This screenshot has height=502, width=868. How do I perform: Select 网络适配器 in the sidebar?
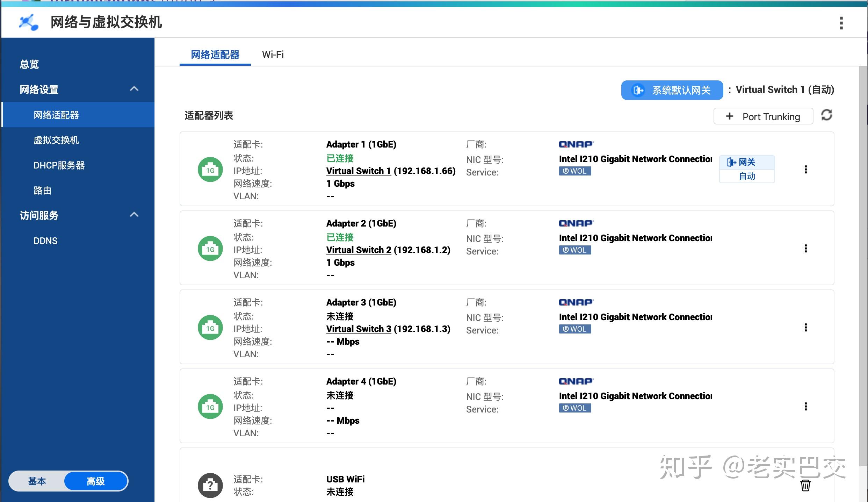78,115
